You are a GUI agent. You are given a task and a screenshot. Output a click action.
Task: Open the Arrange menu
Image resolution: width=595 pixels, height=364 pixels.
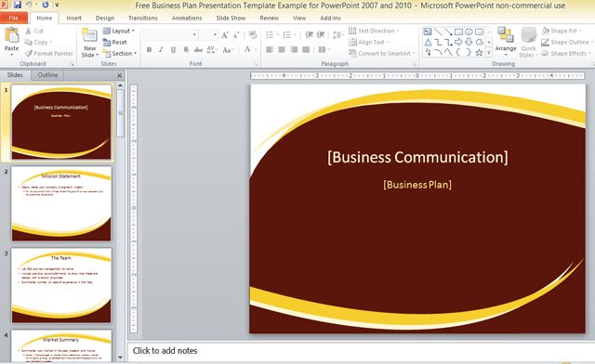click(x=506, y=42)
